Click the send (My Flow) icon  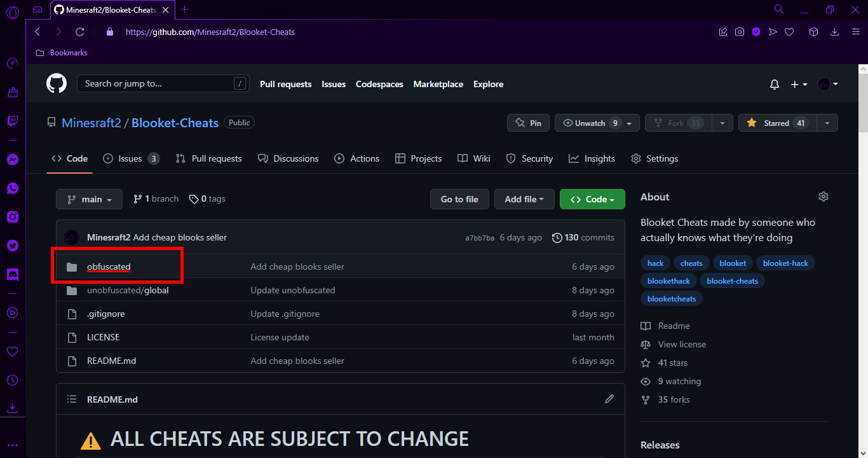click(x=773, y=32)
